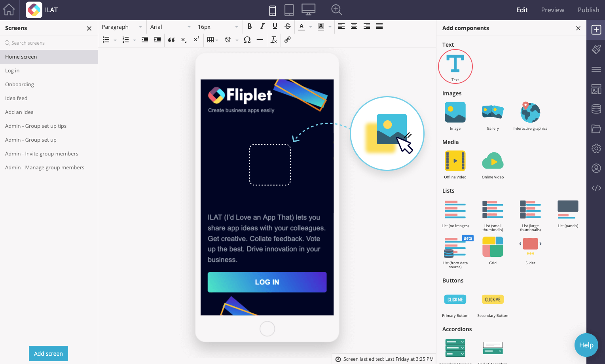Close the Screens panel
Image resolution: width=605 pixels, height=364 pixels.
[x=89, y=28]
